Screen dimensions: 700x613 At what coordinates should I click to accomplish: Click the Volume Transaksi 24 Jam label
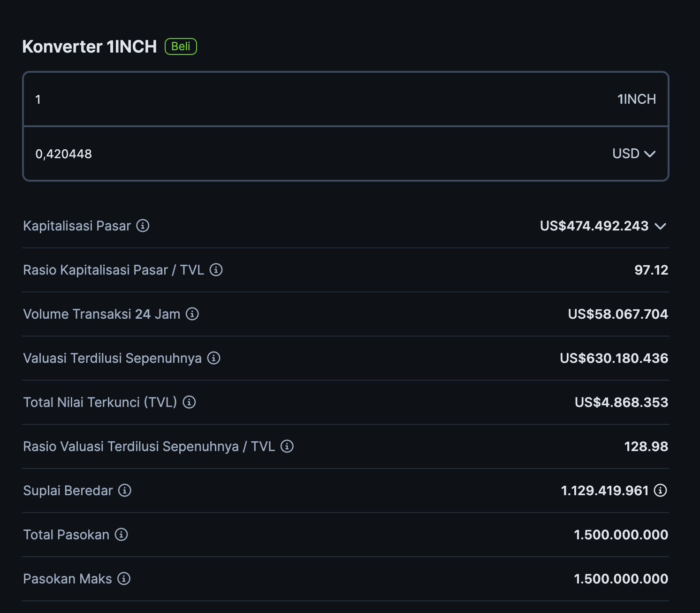[x=102, y=314]
